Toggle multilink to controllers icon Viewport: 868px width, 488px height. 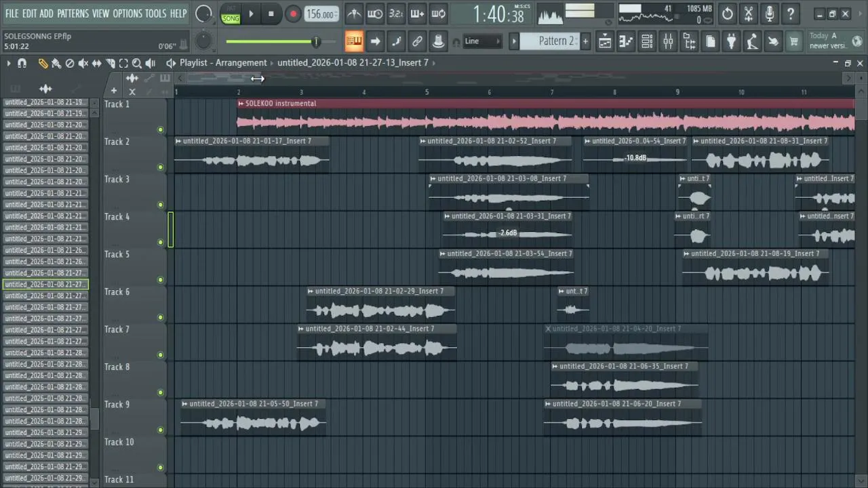pyautogui.click(x=417, y=41)
